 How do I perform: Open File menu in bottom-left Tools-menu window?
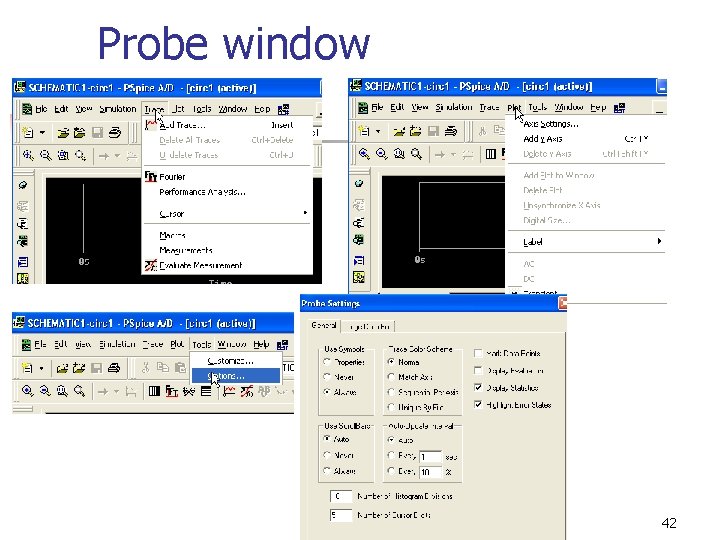40,344
